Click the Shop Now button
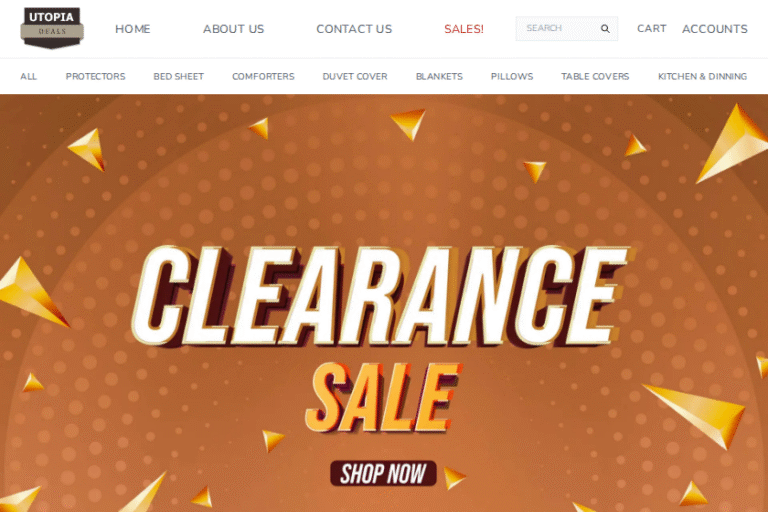This screenshot has height=512, width=768. 383,473
